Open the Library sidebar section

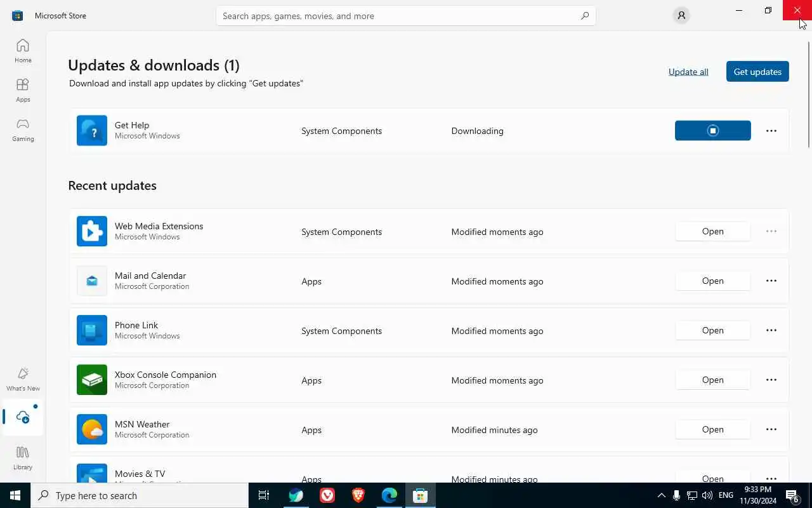click(23, 458)
